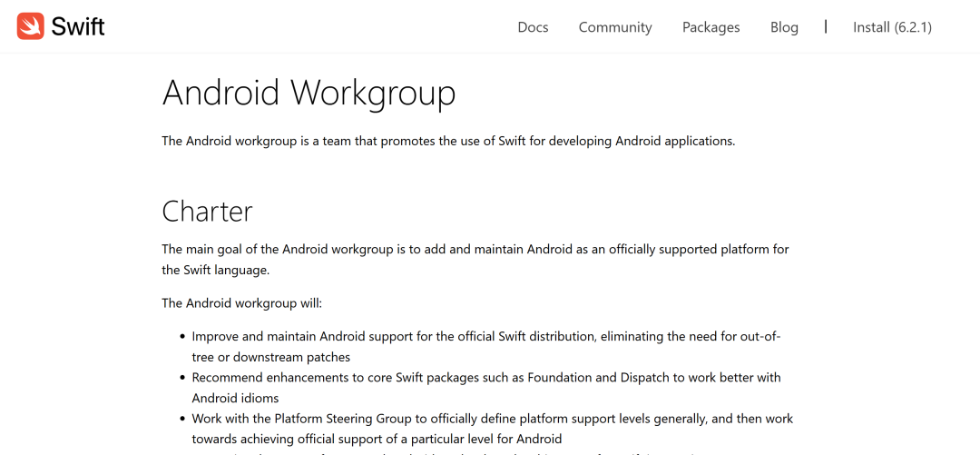Click bullet text 'Work with the Platform Steering Group'
The height and width of the screenshot is (455, 980).
click(493, 428)
